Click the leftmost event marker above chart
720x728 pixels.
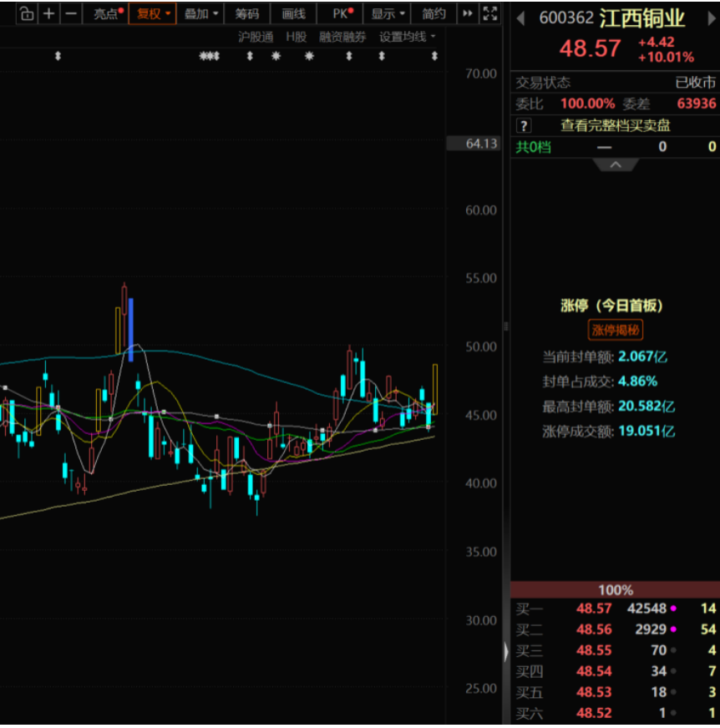pos(58,56)
